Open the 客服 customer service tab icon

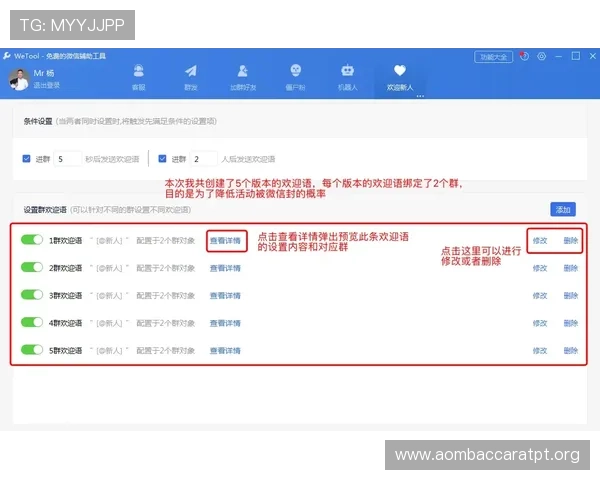pyautogui.click(x=139, y=71)
